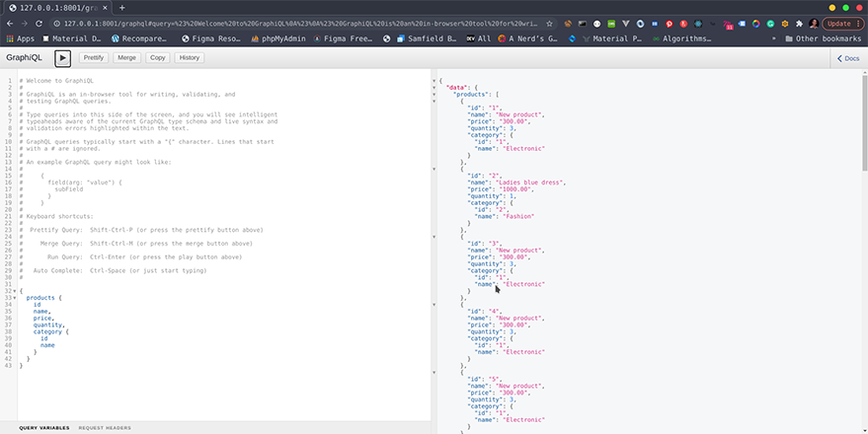Open the DEV All bookmark
The image size is (868, 434).
click(478, 38)
